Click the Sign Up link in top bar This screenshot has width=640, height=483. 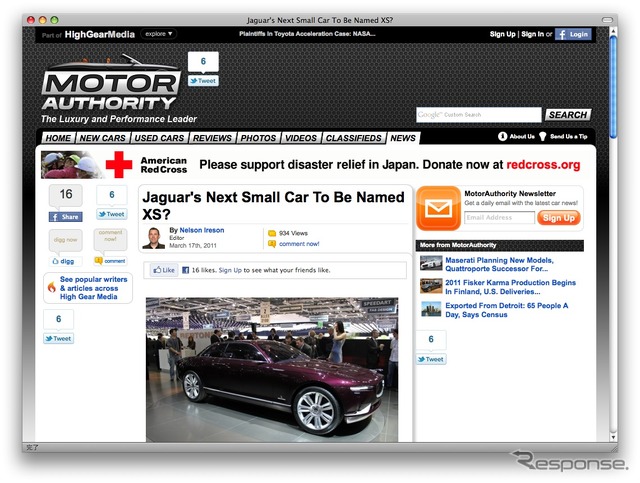click(502, 34)
